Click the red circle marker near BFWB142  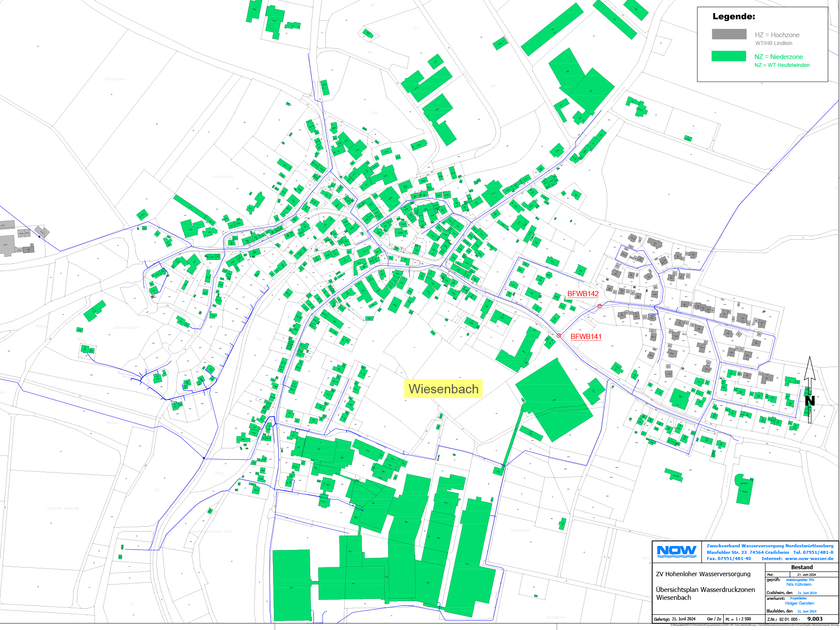[600, 306]
